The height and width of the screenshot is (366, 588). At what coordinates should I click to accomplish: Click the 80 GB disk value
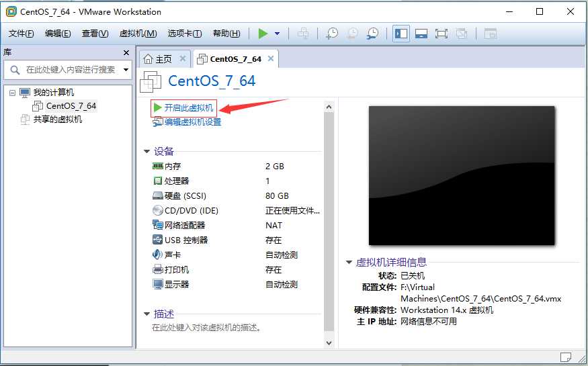coord(277,195)
